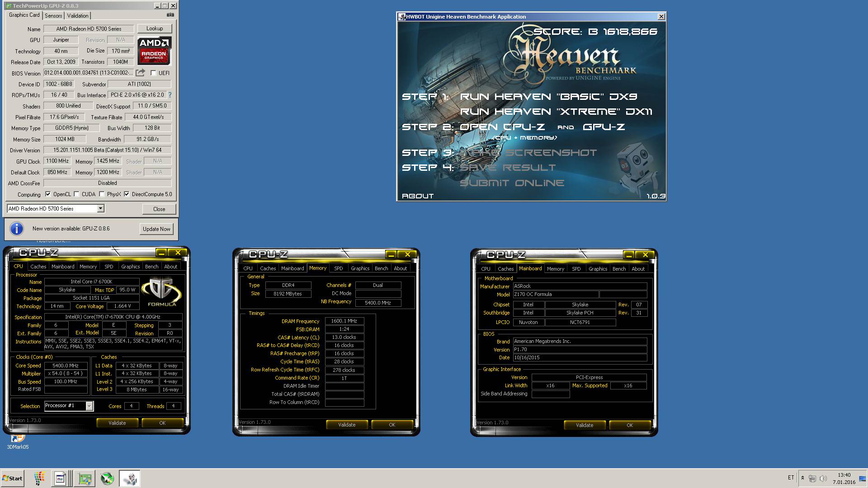The image size is (868, 488).
Task: Click OK in middle CPU-Z window
Action: (x=392, y=425)
